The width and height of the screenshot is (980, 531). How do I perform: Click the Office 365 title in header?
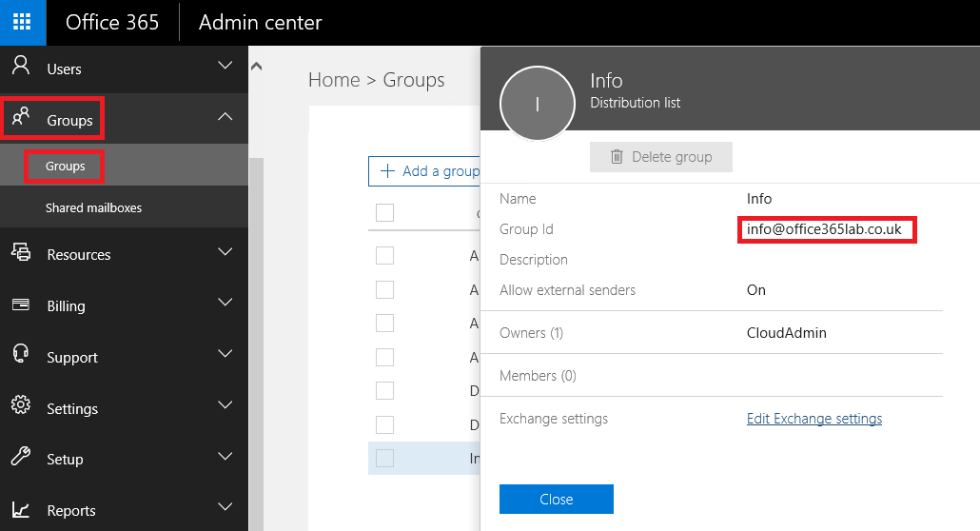(112, 22)
